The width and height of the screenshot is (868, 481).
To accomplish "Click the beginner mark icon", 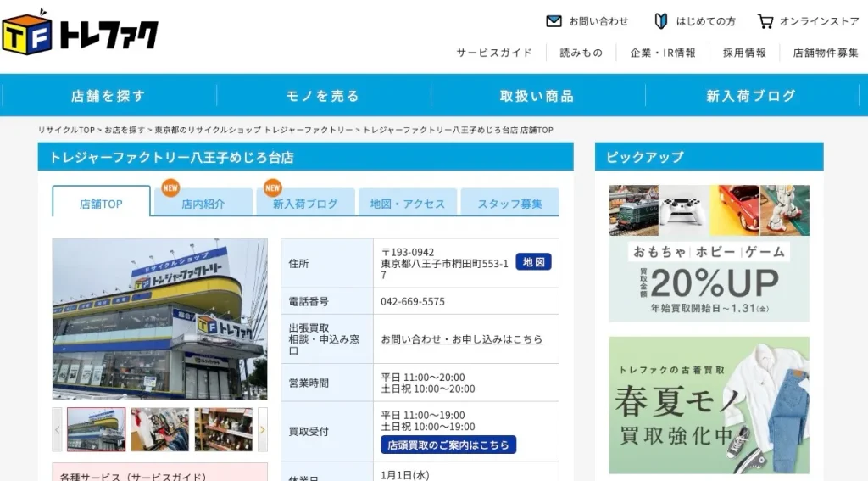I will 661,21.
